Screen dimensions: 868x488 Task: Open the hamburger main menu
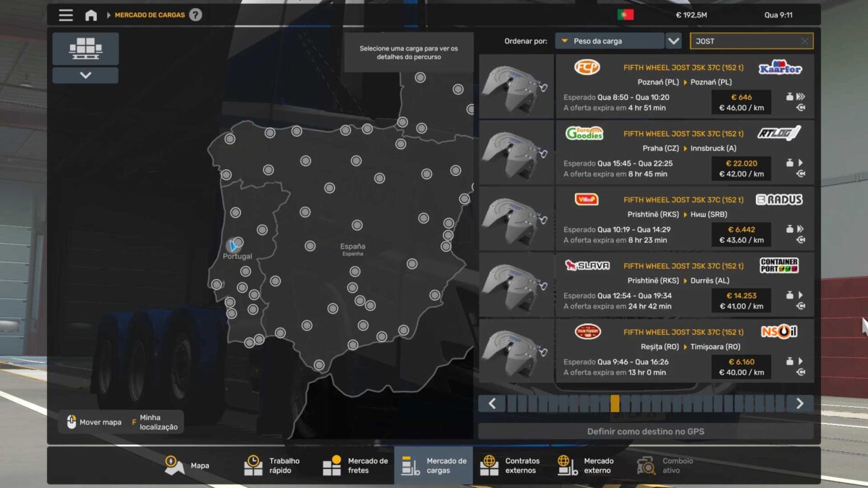tap(66, 15)
